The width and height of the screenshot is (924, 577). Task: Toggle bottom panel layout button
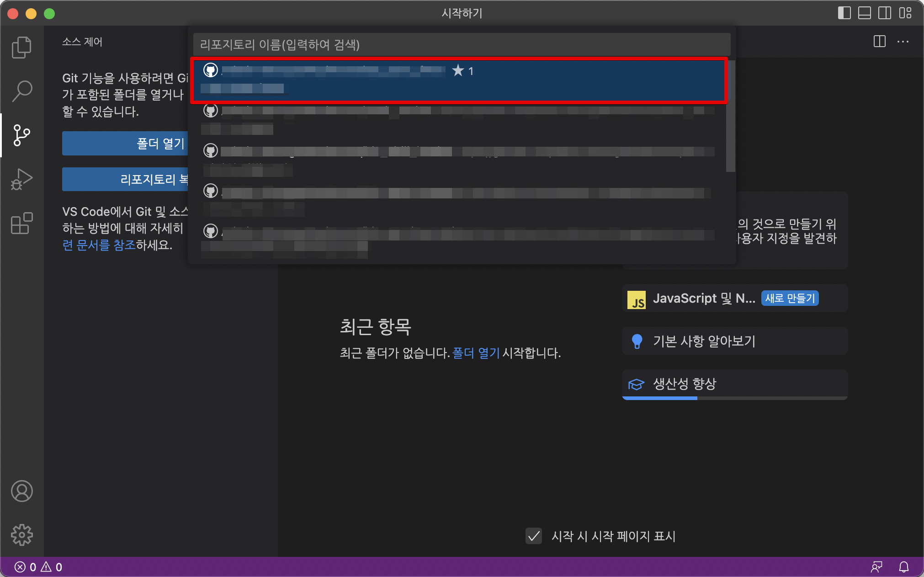click(864, 13)
